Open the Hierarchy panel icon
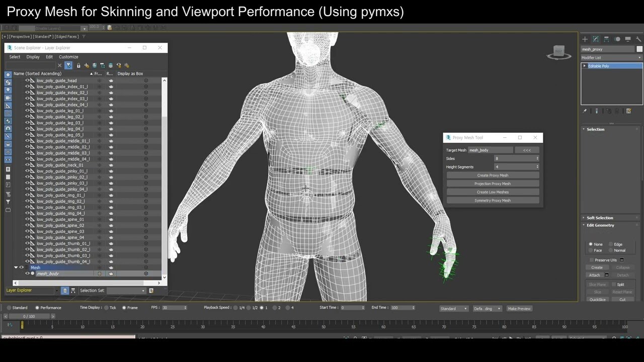This screenshot has width=644, height=362. [606, 39]
